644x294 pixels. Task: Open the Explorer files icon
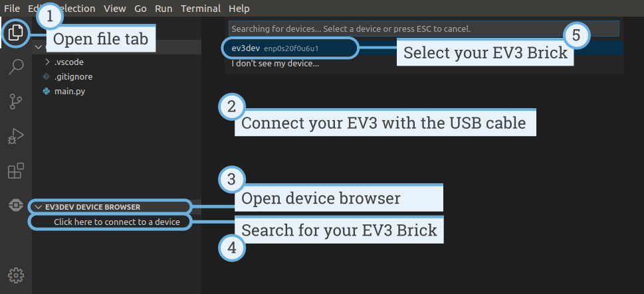pos(15,34)
